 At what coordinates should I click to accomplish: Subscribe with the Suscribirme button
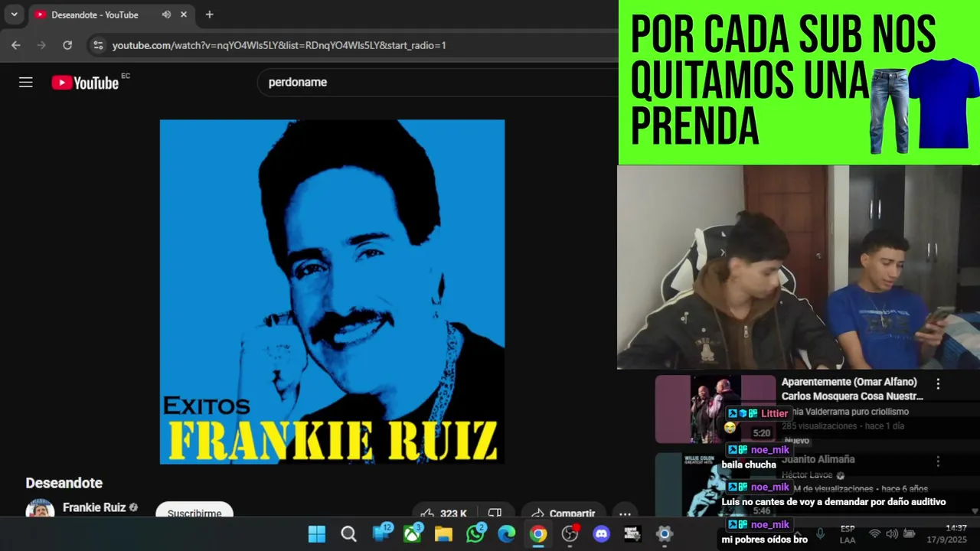(194, 510)
